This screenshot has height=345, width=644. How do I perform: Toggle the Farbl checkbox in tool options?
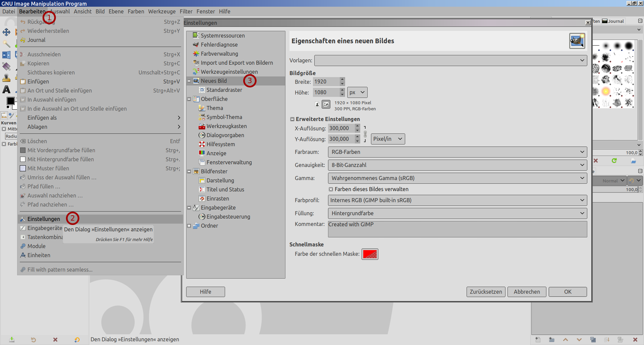pos(4,144)
